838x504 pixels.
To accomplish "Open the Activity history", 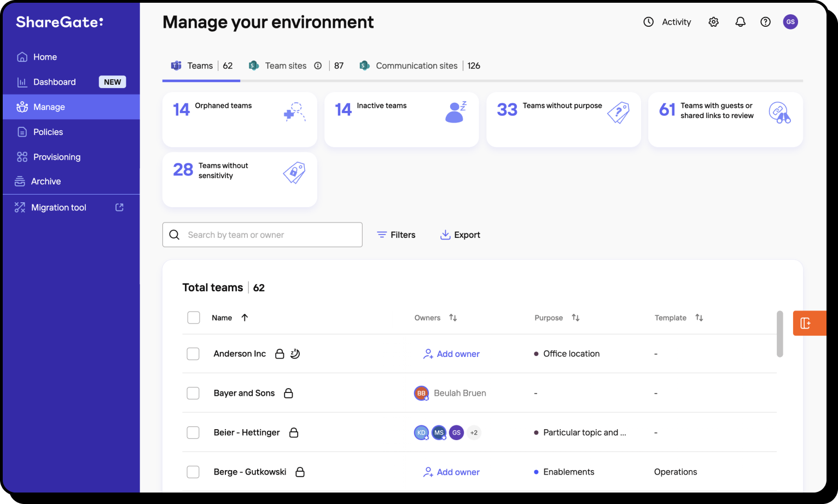I will click(667, 22).
